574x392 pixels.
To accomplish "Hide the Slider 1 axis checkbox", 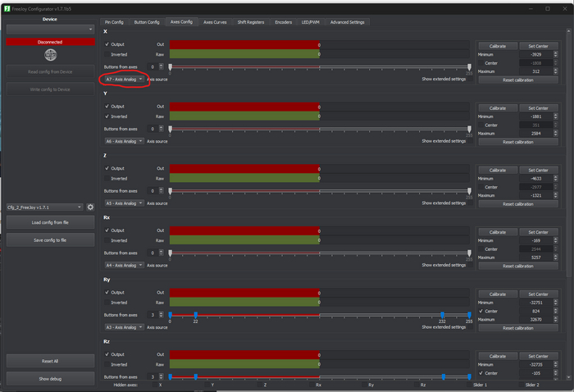I will [469, 385].
